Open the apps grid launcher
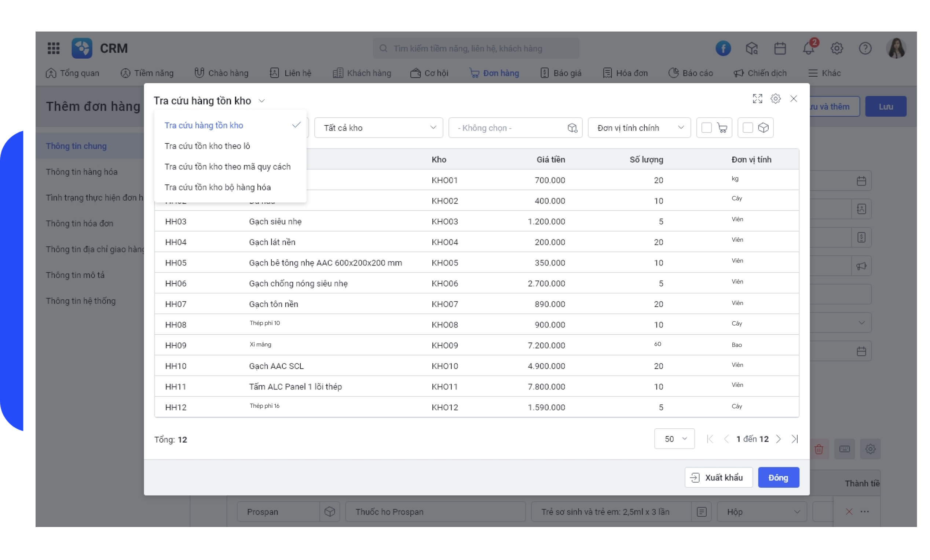This screenshot has height=560, width=930. click(x=54, y=48)
